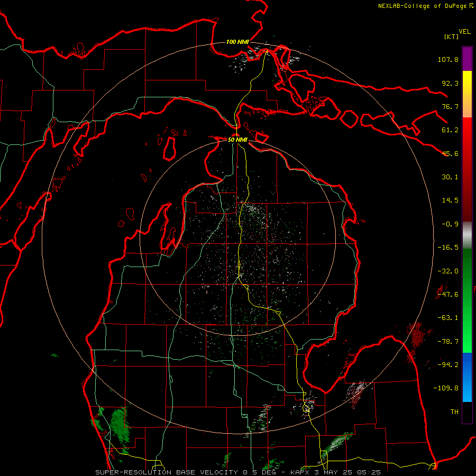Screen dimensions: 476x476
Task: Click the 45.6 legend value
Action: pyautogui.click(x=450, y=153)
